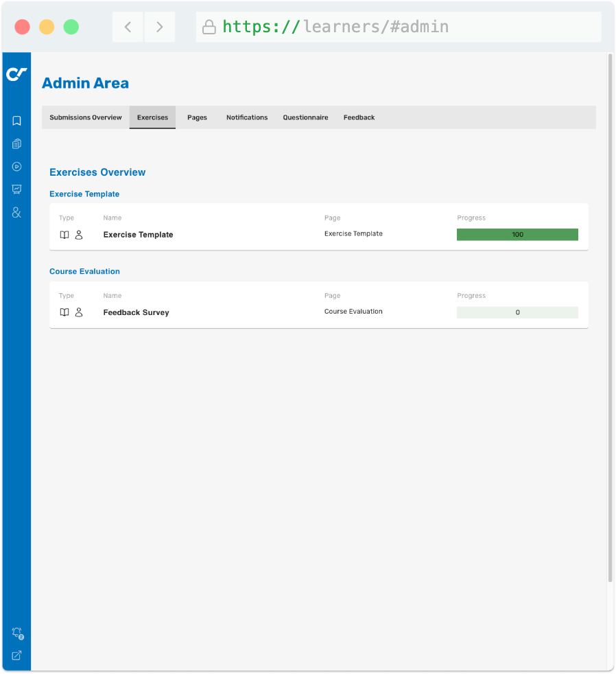Click the external link icon at the sidebar bottom
The image size is (616, 674).
pos(16,655)
